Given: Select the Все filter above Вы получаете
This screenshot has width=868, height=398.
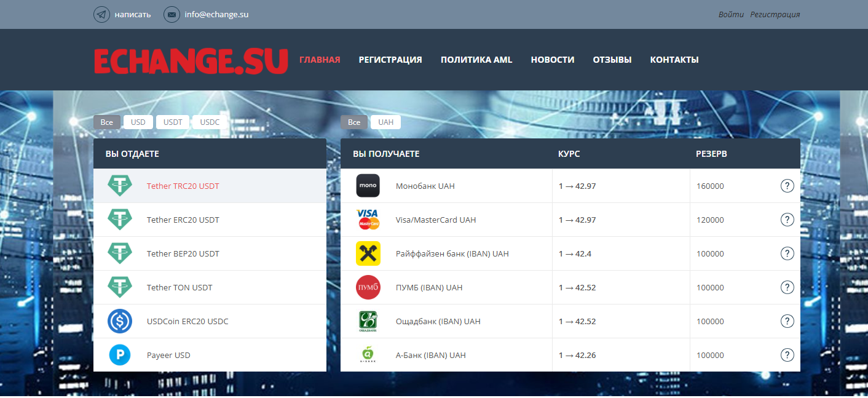Looking at the screenshot, I should pos(354,122).
